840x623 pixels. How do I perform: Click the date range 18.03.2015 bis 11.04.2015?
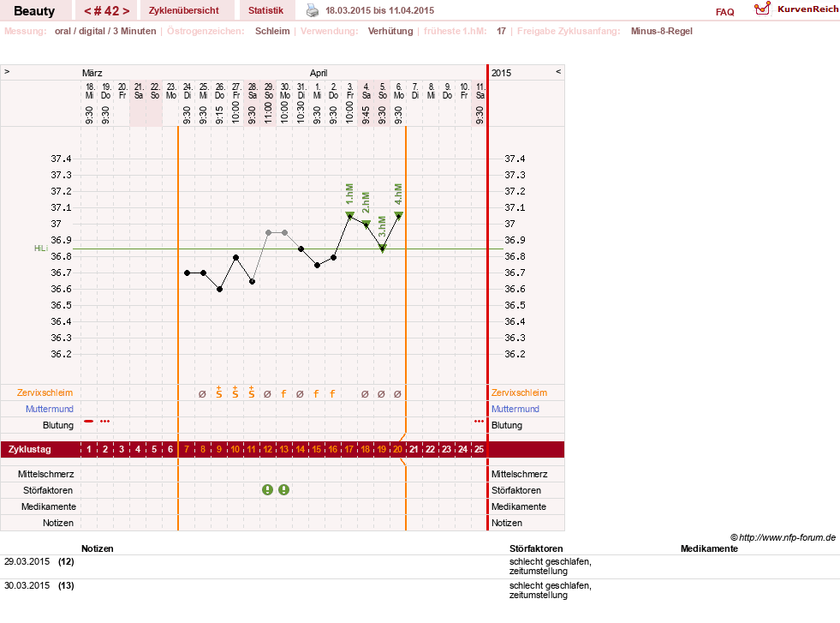[380, 10]
